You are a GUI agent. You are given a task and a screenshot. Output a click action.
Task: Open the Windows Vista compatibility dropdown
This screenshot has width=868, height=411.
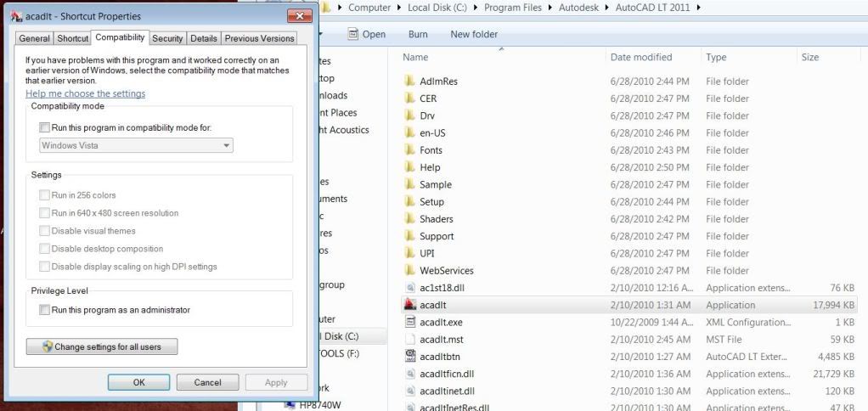pos(136,145)
